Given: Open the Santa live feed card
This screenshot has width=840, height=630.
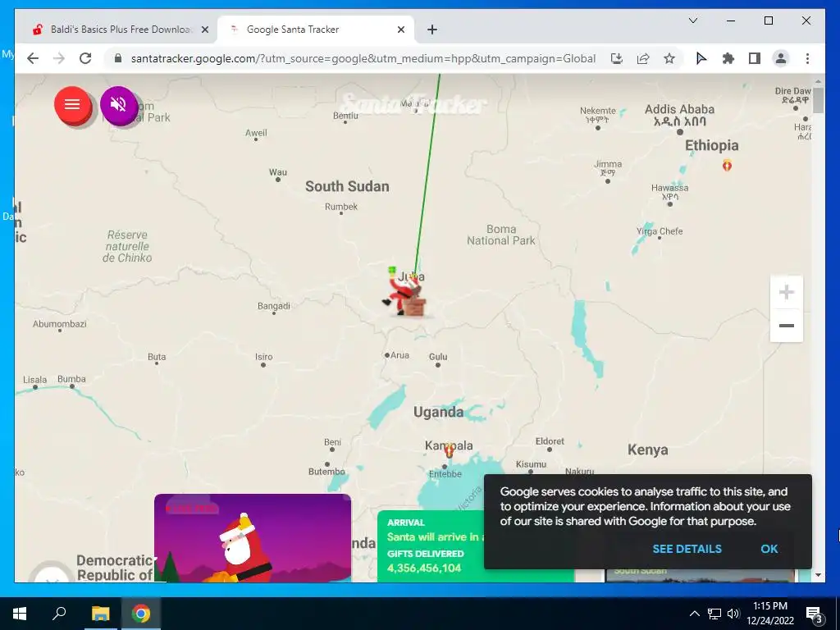Looking at the screenshot, I should coord(253,538).
